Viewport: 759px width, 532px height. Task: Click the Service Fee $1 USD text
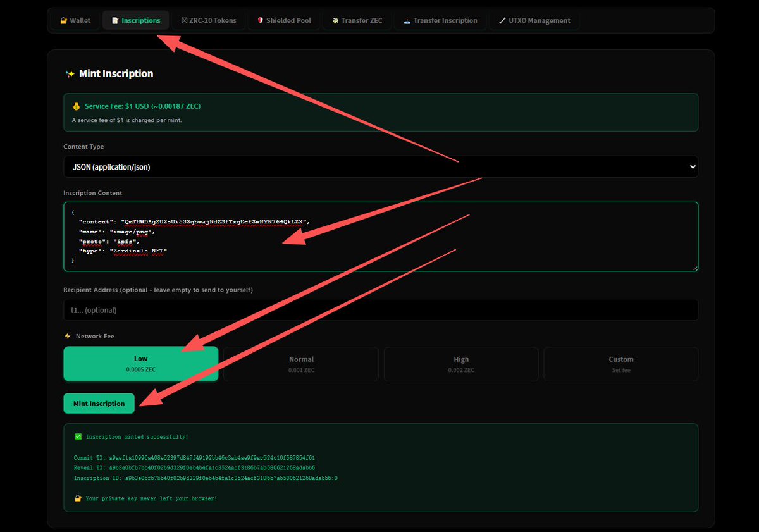[142, 106]
